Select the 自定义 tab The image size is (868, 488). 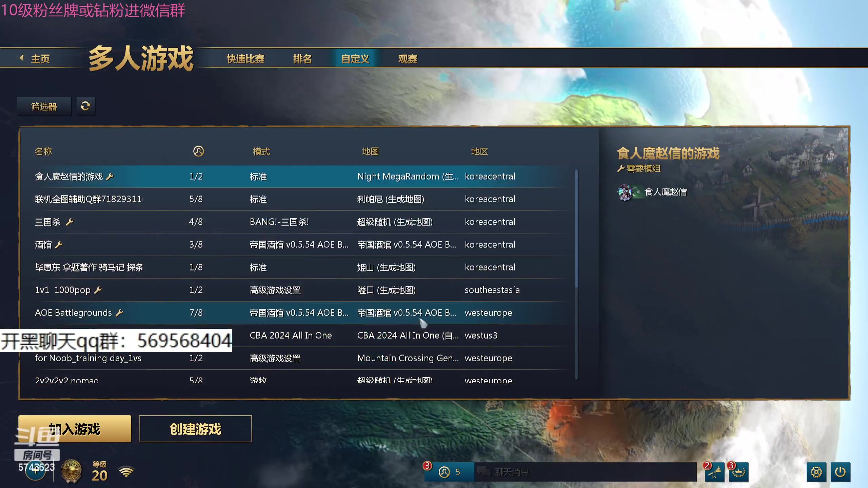[355, 59]
